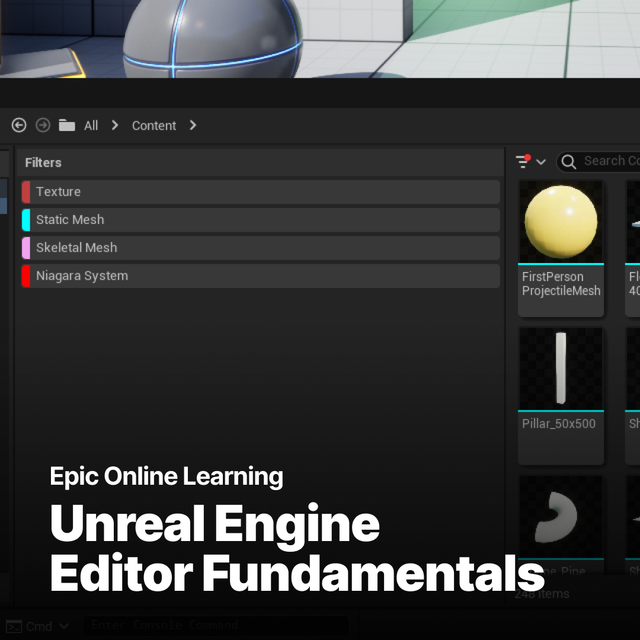Click the red Texture filter color bar
Image resolution: width=640 pixels, height=640 pixels.
click(26, 192)
